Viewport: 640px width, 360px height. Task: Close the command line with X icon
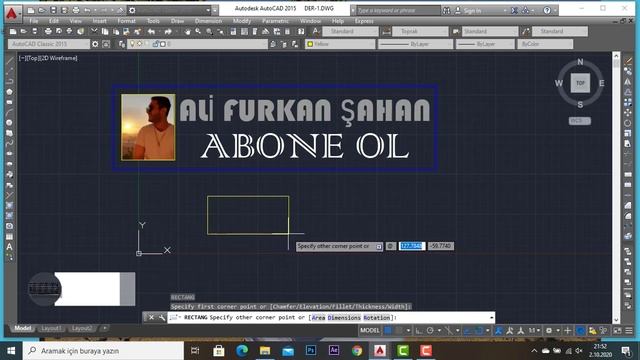click(x=151, y=318)
